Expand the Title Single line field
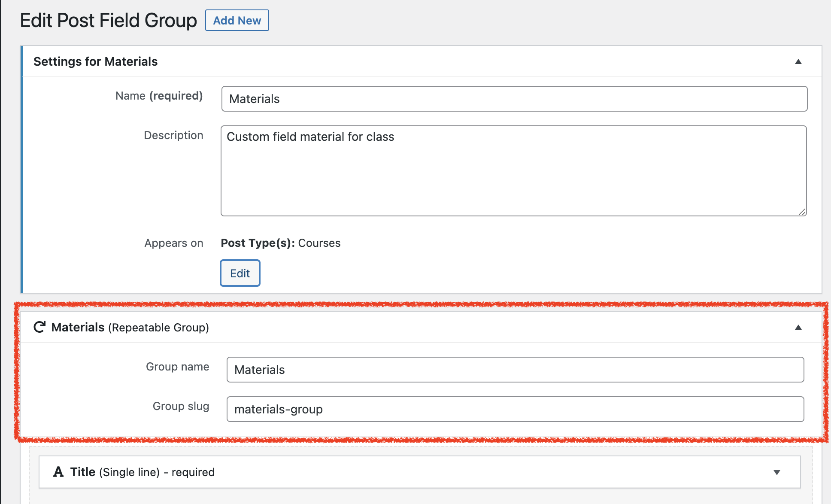The image size is (831, 504). point(777,472)
